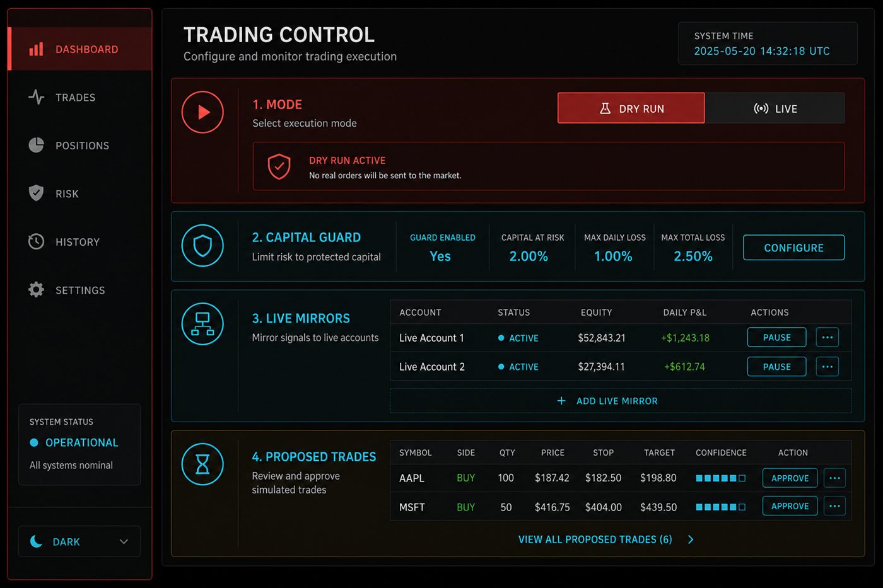Click the right arrow after View All Proposed Trades
This screenshot has width=883, height=588.
point(691,539)
